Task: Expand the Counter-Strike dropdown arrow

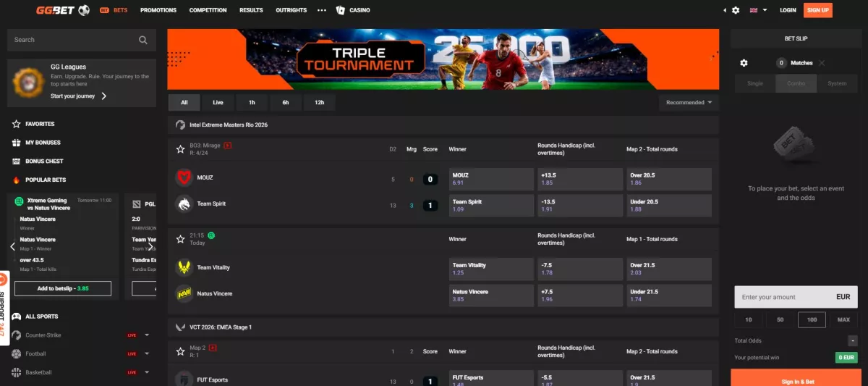Action: point(147,335)
